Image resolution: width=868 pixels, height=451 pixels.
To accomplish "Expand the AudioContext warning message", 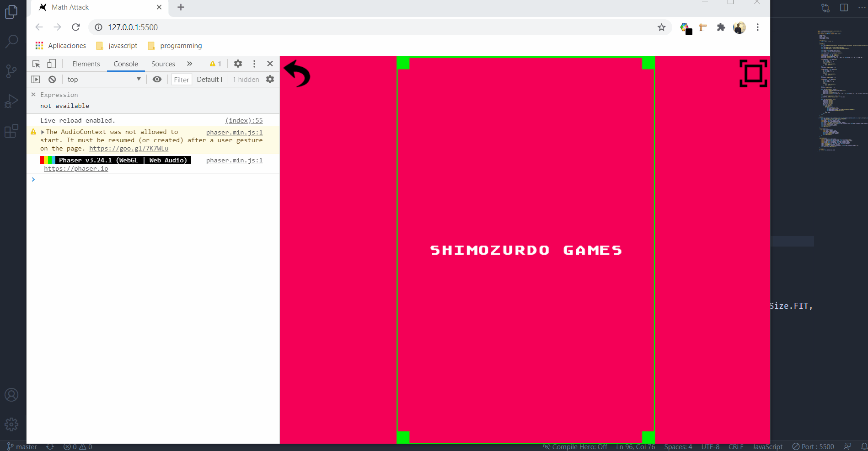I will [x=43, y=132].
